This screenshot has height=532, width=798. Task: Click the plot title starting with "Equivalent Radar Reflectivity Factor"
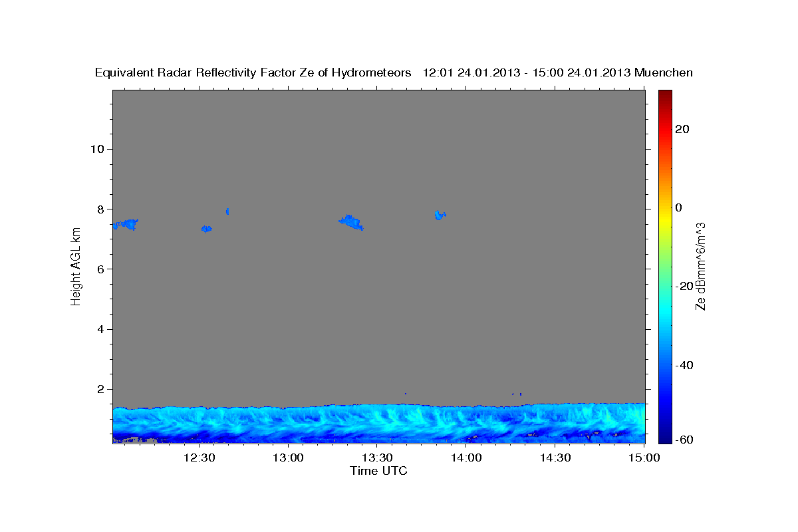point(394,72)
